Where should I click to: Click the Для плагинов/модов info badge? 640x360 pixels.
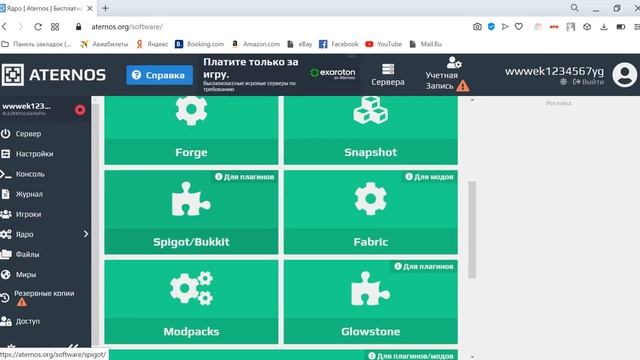tap(411, 356)
